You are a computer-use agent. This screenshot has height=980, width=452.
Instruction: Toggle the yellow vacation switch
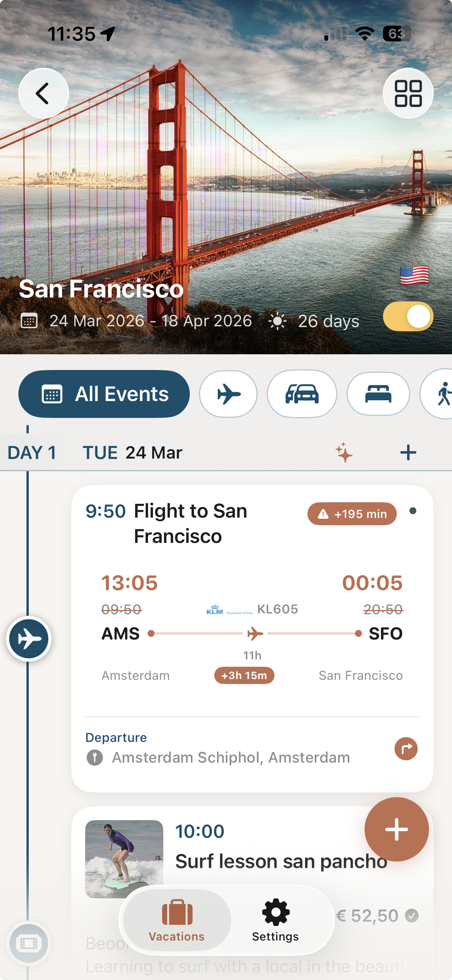408,317
